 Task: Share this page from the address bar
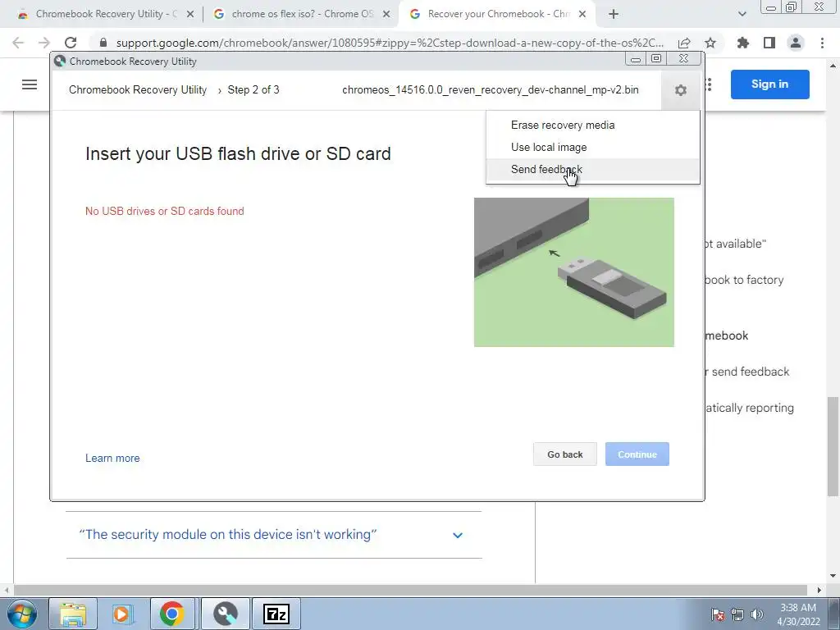pos(684,43)
